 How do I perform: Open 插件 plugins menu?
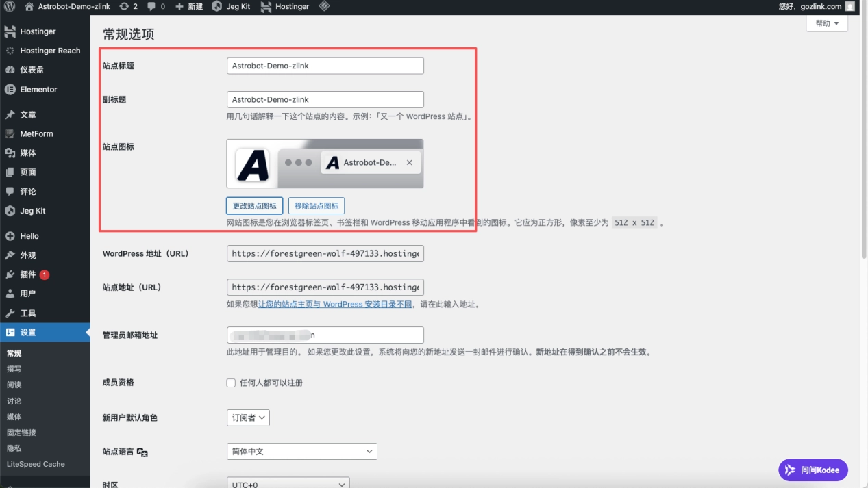click(x=45, y=274)
